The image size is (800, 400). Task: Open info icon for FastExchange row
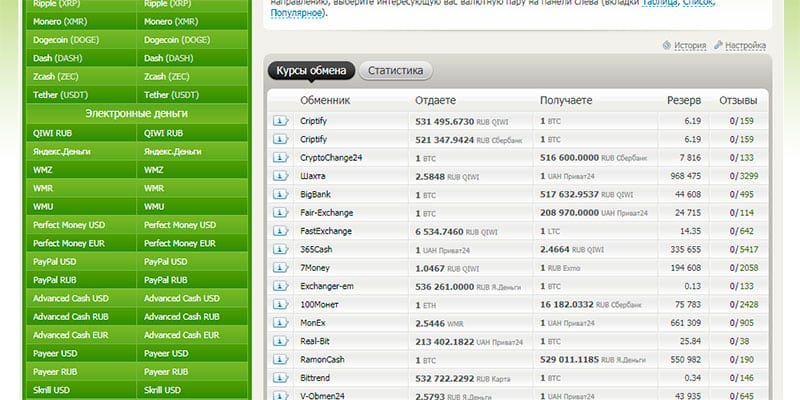pos(280,231)
